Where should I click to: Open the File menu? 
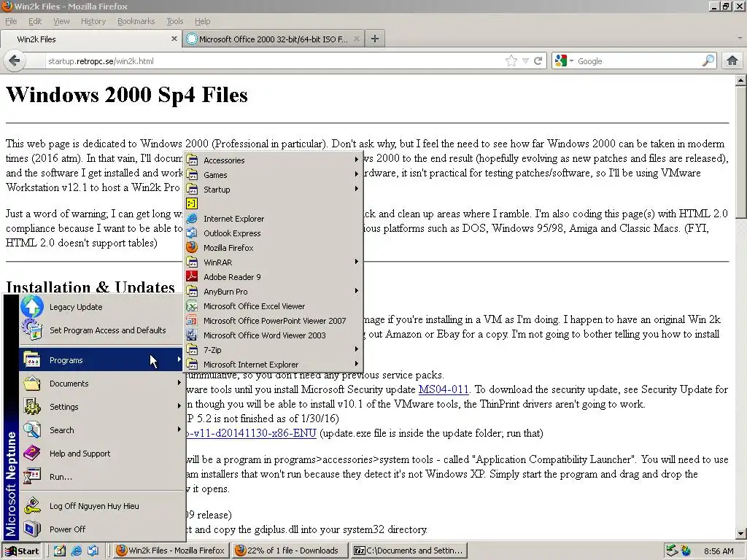tap(11, 21)
